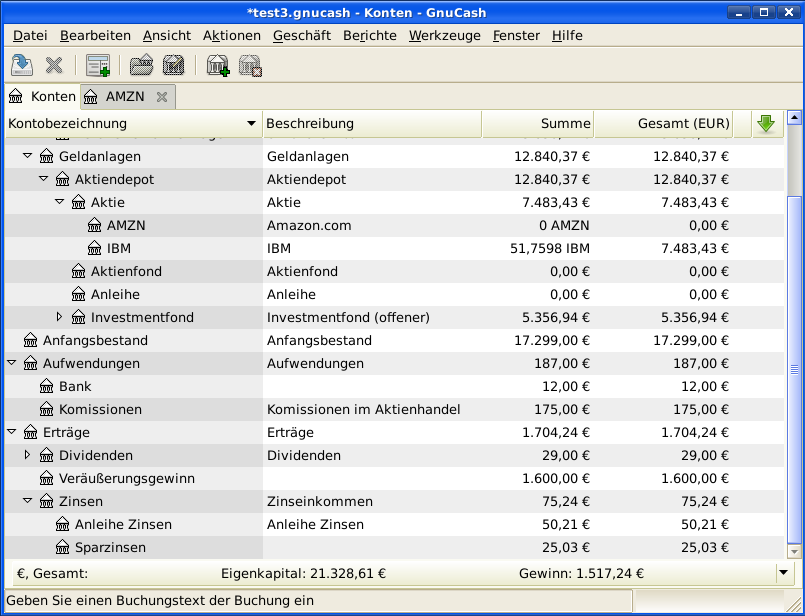Open the Werkzeuge menu
This screenshot has height=616, width=805.
444,35
